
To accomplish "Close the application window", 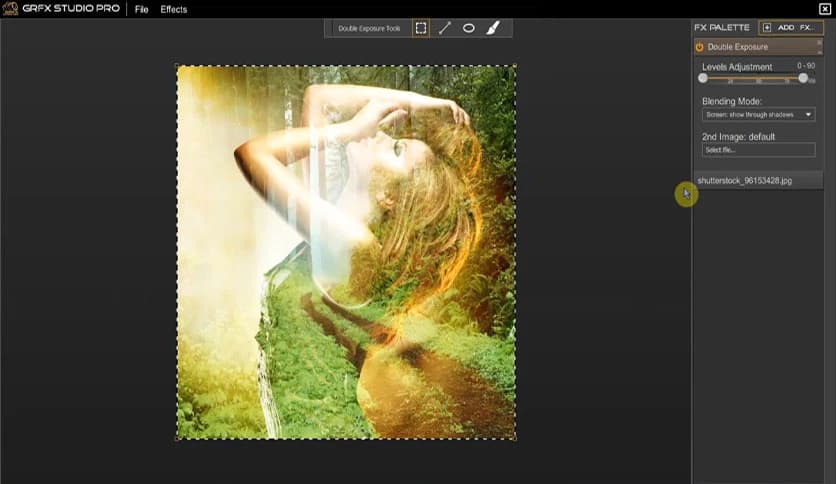I will coord(824,9).
